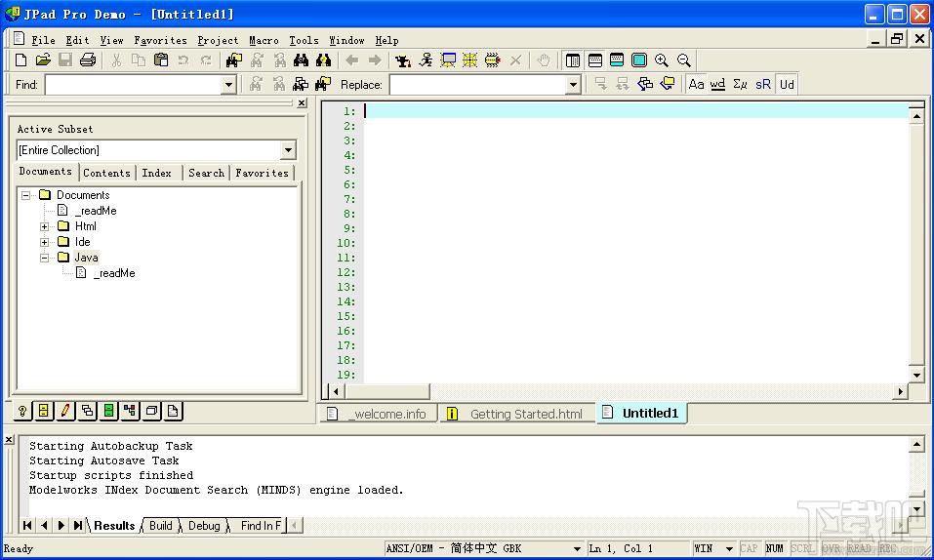Click the pencil icon button below the tree
This screenshot has width=934, height=560.
click(x=65, y=411)
